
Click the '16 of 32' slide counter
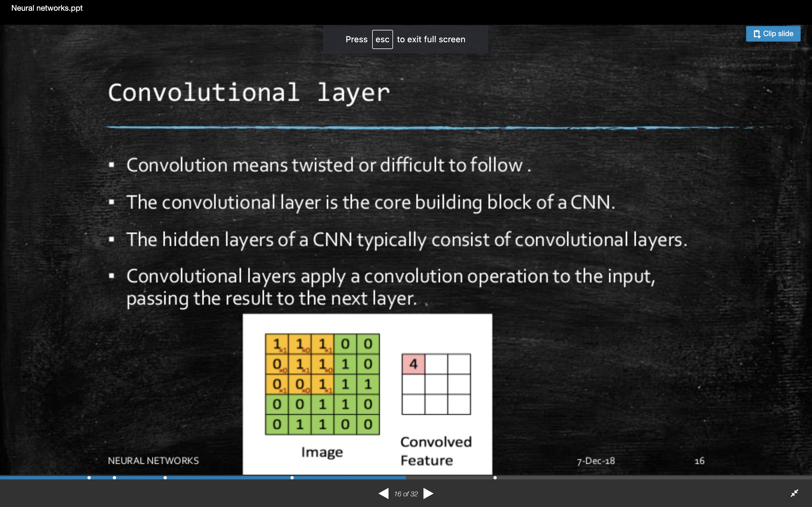coord(406,494)
